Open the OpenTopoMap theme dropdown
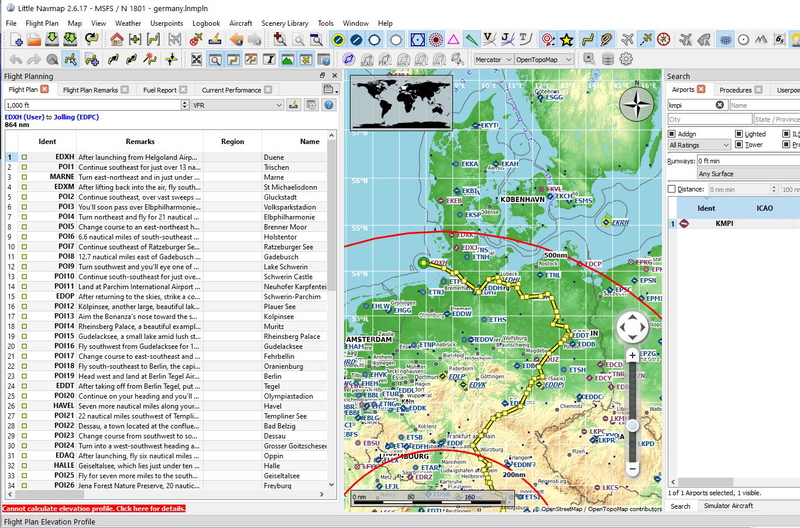The height and width of the screenshot is (528, 800). (544, 59)
